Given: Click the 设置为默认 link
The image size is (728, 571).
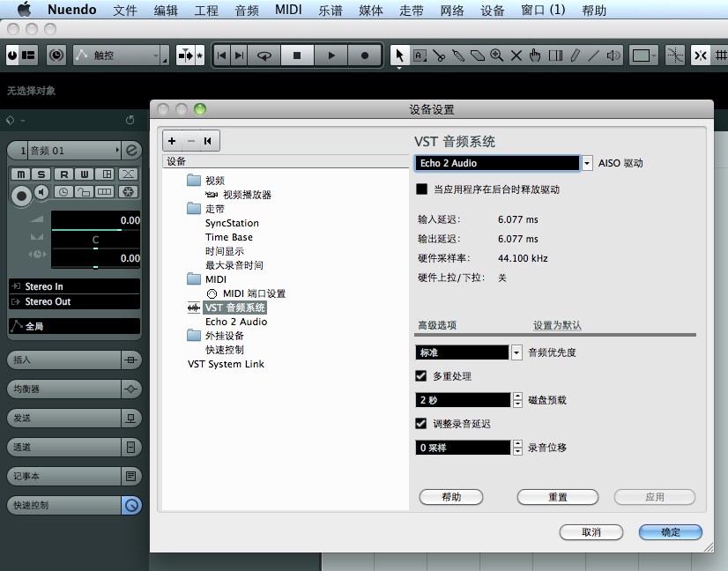Looking at the screenshot, I should (x=557, y=325).
